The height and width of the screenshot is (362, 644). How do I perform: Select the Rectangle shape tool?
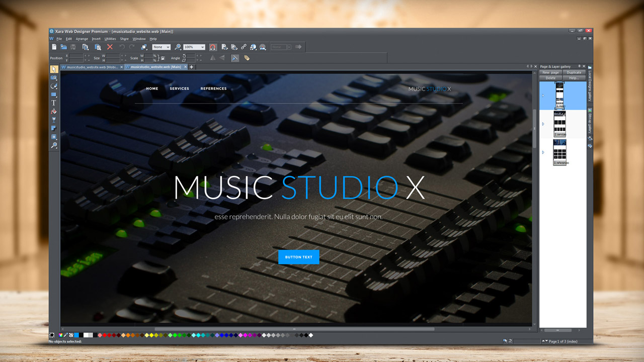point(54,95)
